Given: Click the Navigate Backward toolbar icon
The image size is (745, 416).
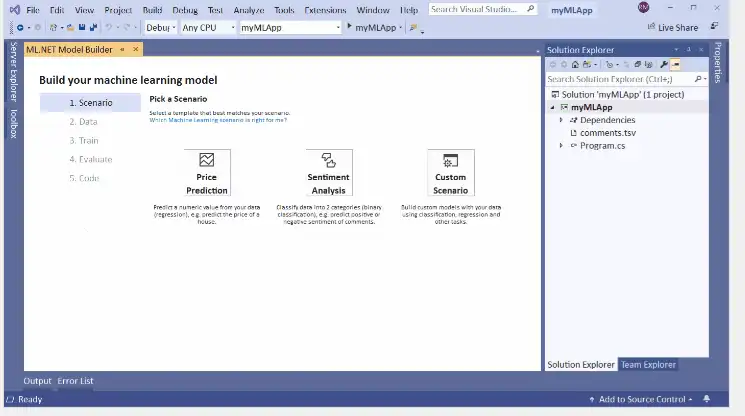Looking at the screenshot, I should [20, 28].
